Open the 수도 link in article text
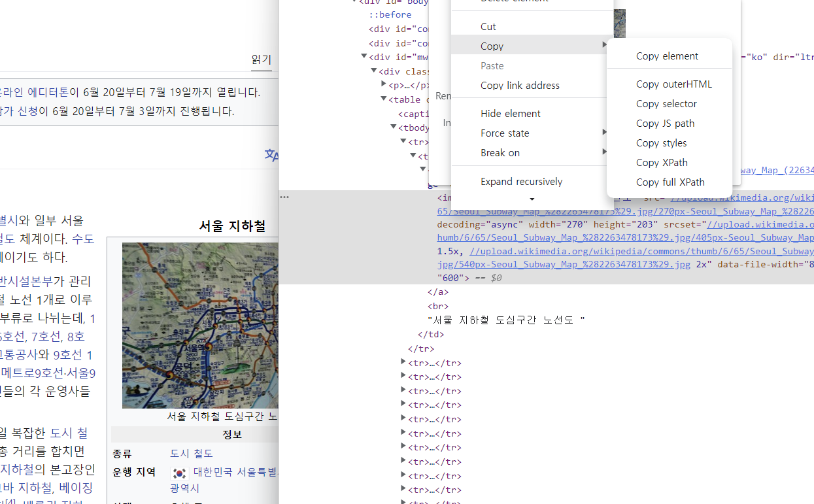This screenshot has width=814, height=504. [x=83, y=239]
